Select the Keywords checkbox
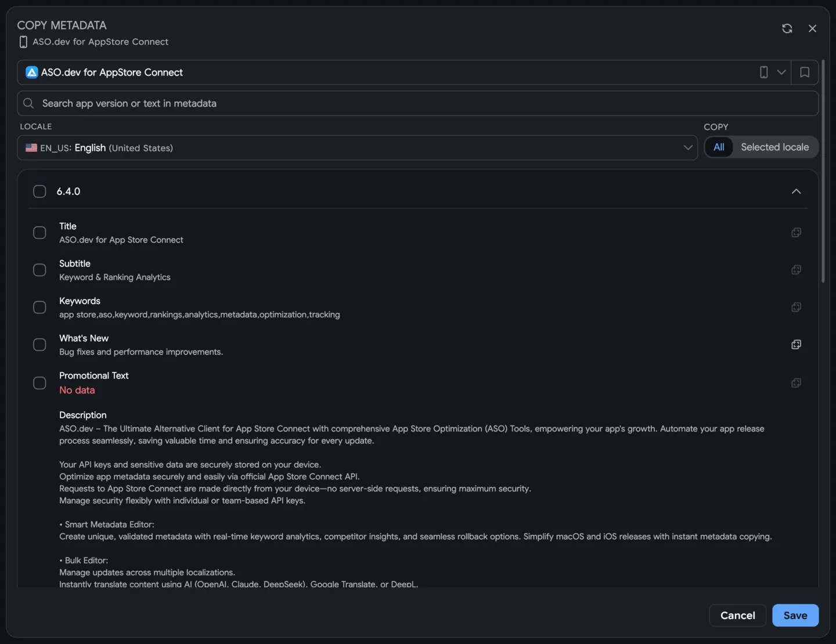Image resolution: width=836 pixels, height=644 pixels. (39, 307)
